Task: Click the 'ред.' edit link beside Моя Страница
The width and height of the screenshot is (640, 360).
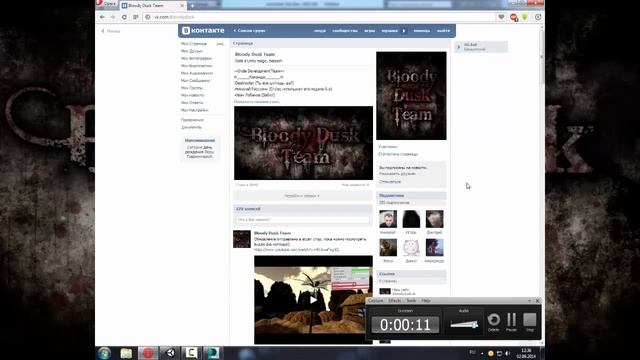Action: coord(220,44)
